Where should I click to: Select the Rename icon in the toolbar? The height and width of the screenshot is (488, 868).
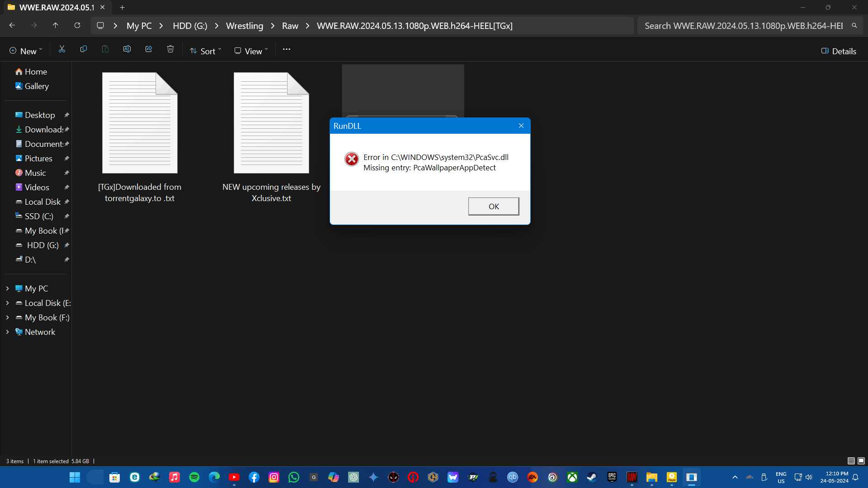[127, 49]
